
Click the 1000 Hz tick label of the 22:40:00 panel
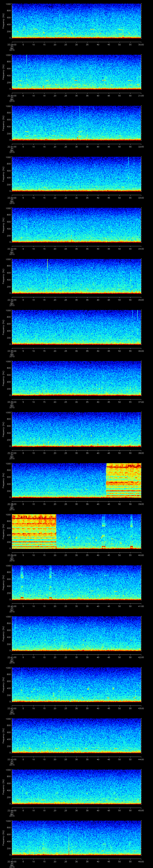(8, 566)
